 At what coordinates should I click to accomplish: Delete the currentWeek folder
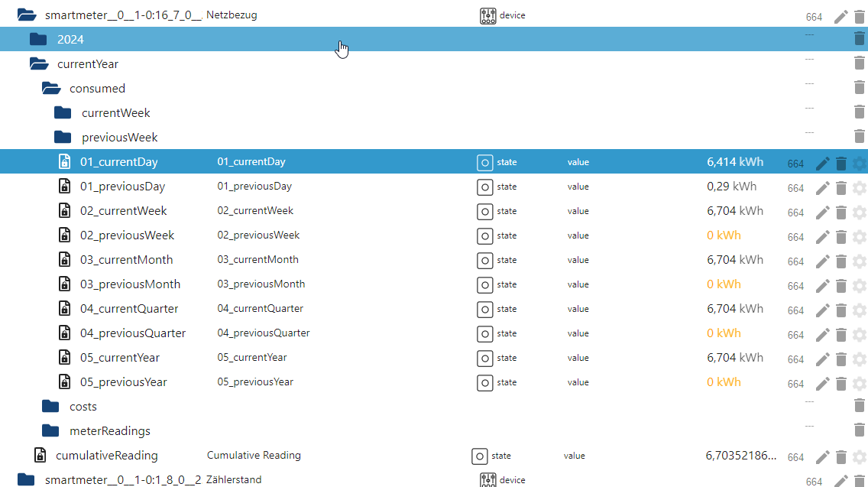tap(859, 112)
